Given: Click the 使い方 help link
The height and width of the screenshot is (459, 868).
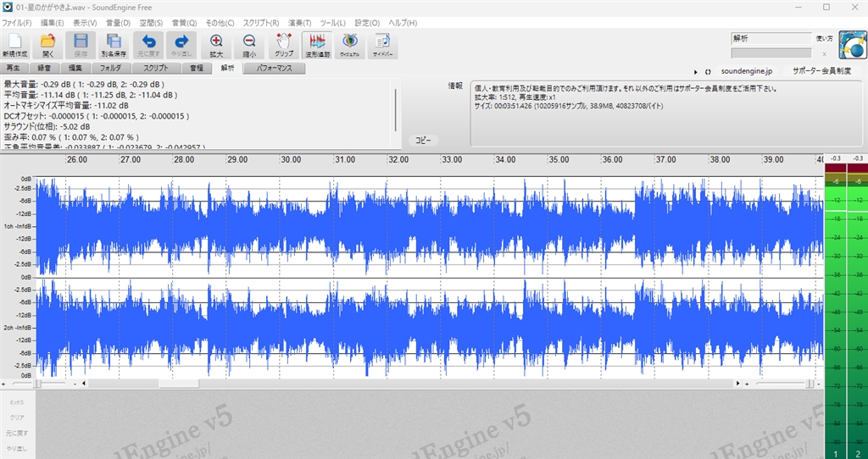Looking at the screenshot, I should [x=824, y=39].
